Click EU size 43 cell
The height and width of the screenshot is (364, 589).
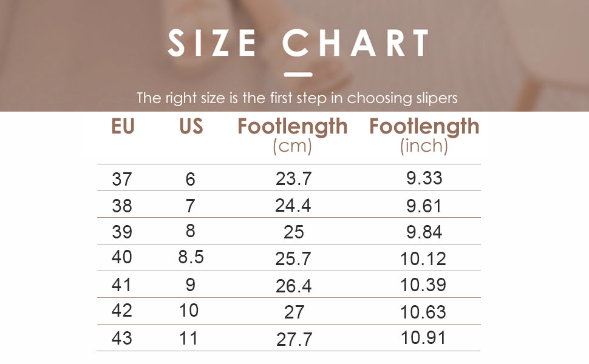(x=122, y=338)
